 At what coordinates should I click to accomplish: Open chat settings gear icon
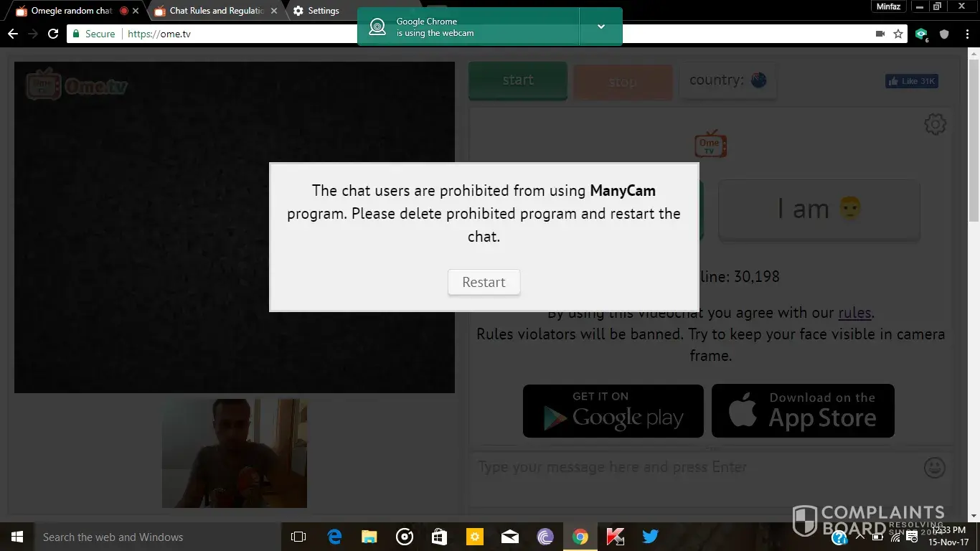(935, 124)
